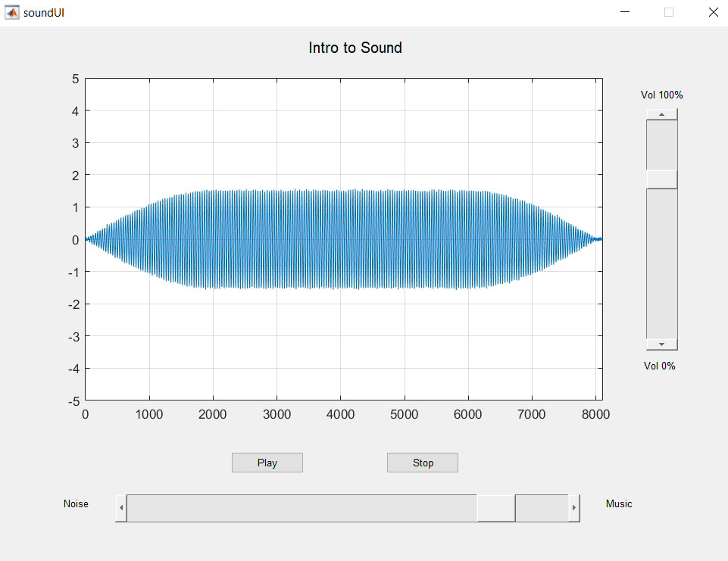Viewport: 728px width, 561px height.
Task: Minimize the soundUI window
Action: click(x=625, y=12)
